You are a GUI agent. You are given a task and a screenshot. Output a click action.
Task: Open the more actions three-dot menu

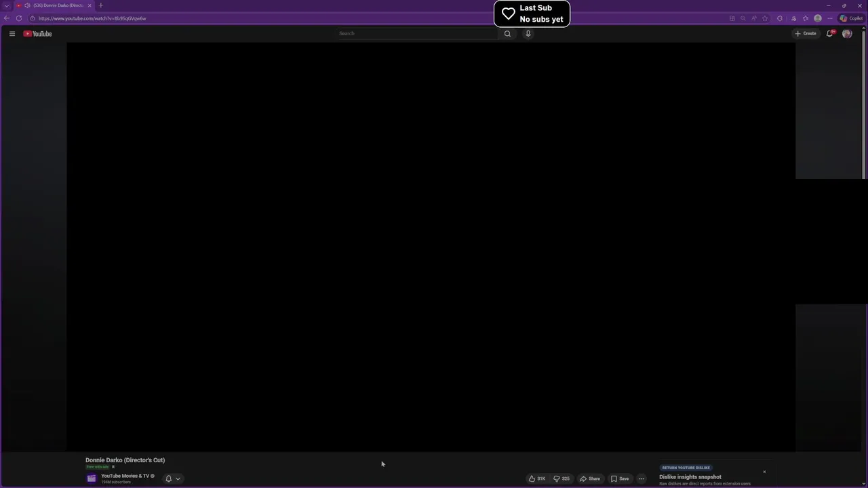642,479
